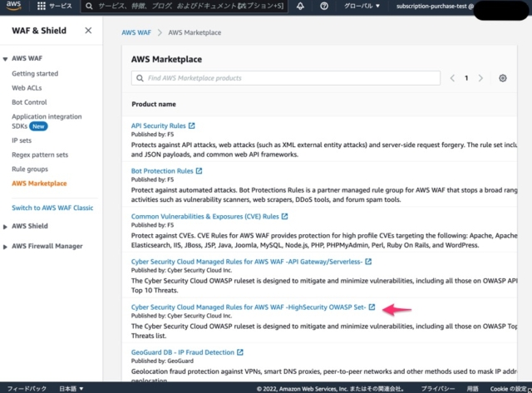532x393 pixels.
Task: Open the notifications bell
Action: point(300,6)
